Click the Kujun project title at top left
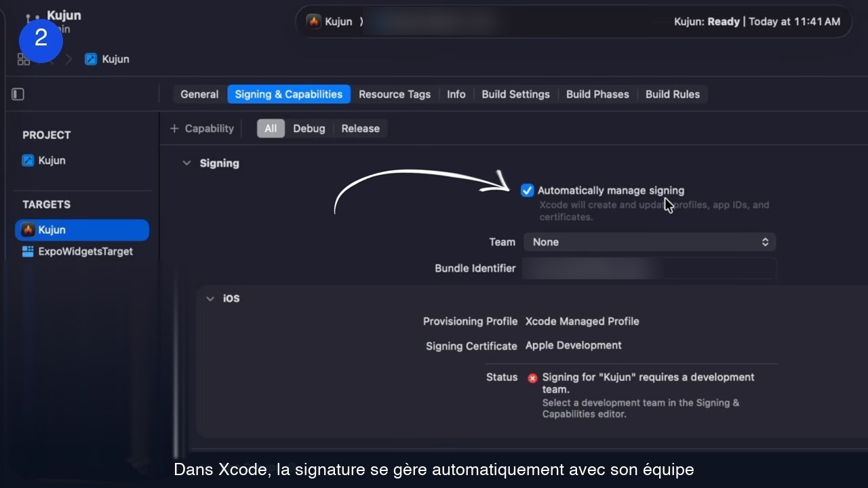868x488 pixels. [x=64, y=16]
